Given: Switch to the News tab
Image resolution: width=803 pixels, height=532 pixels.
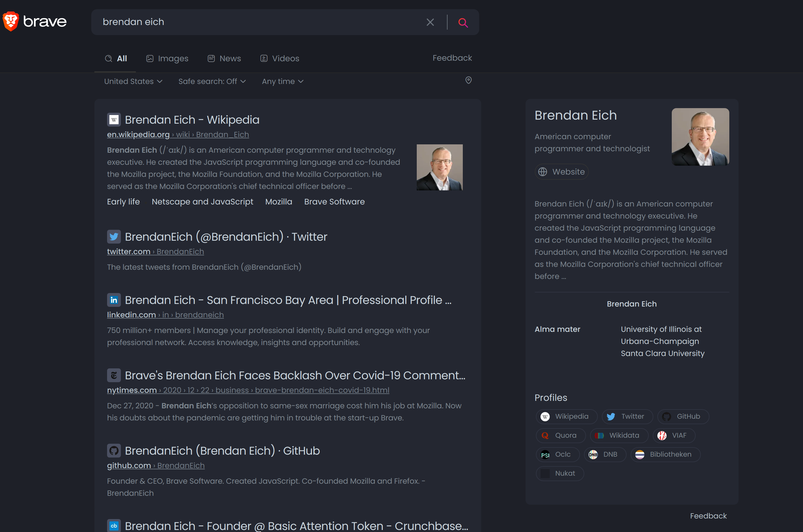Looking at the screenshot, I should (x=224, y=58).
